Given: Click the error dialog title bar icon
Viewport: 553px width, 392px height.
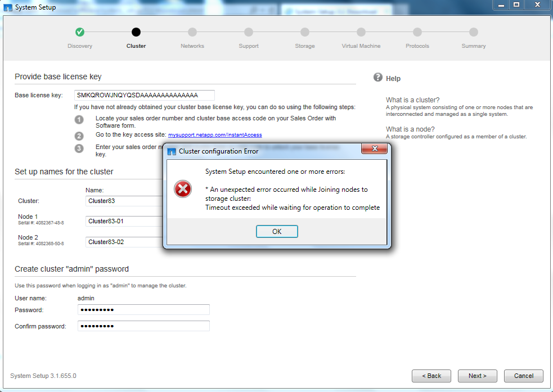Looking at the screenshot, I should [172, 152].
